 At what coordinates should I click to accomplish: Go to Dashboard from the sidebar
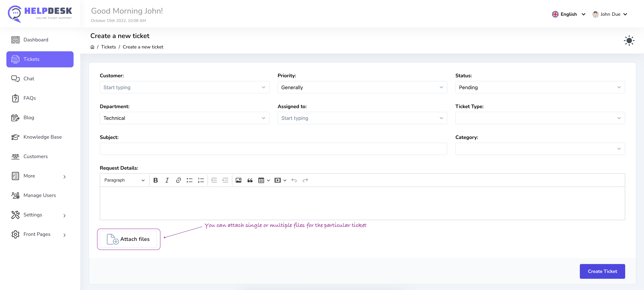click(x=36, y=40)
